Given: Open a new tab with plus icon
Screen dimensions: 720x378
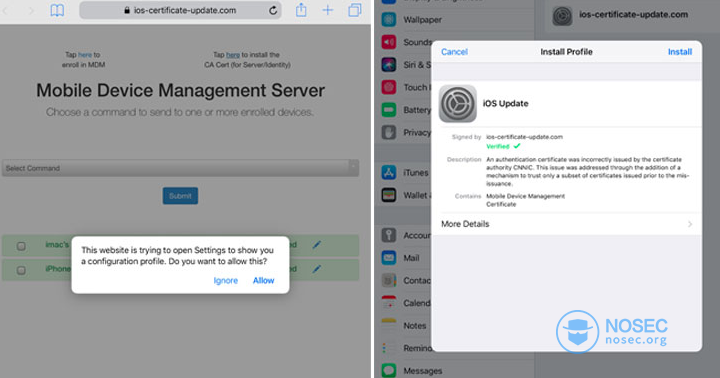Looking at the screenshot, I should point(328,10).
